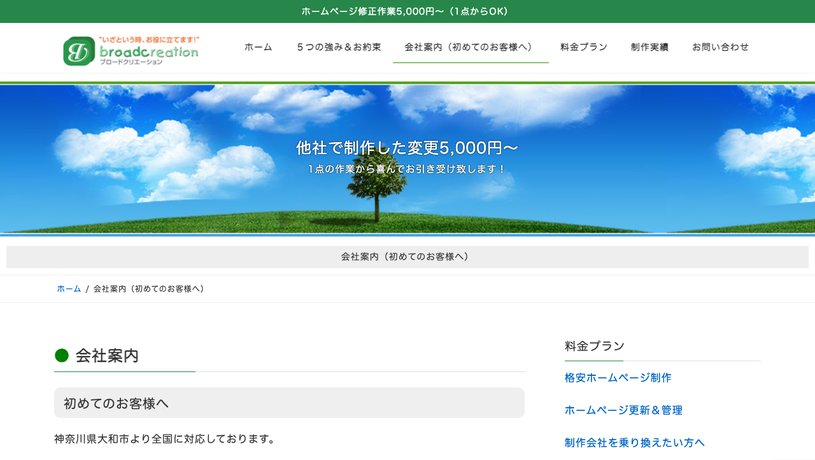Image resolution: width=815 pixels, height=460 pixels.
Task: Open the ホーム navigation menu item
Action: click(x=258, y=47)
